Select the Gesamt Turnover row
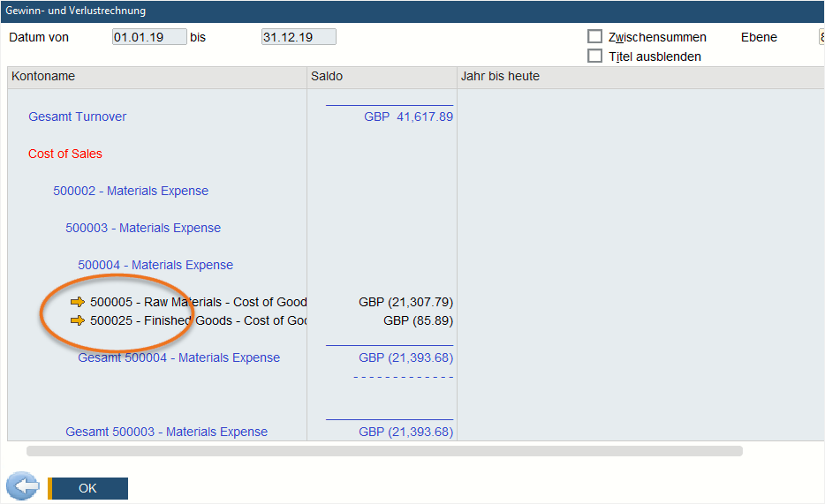Image resolution: width=825 pixels, height=504 pixels. (x=77, y=117)
